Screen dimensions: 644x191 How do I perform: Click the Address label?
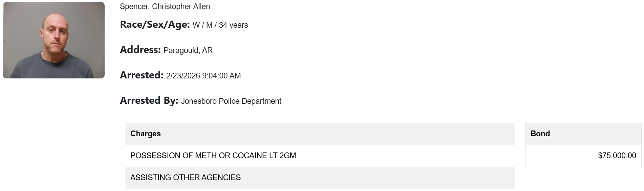[x=140, y=50]
